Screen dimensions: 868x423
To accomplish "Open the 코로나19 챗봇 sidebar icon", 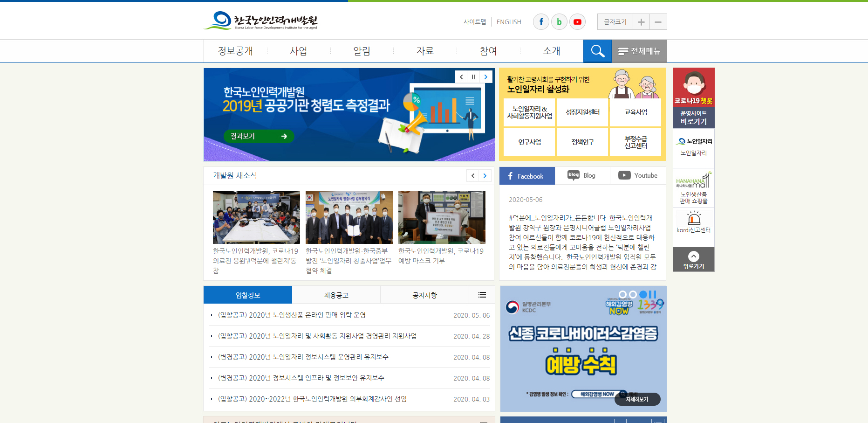I will point(694,88).
